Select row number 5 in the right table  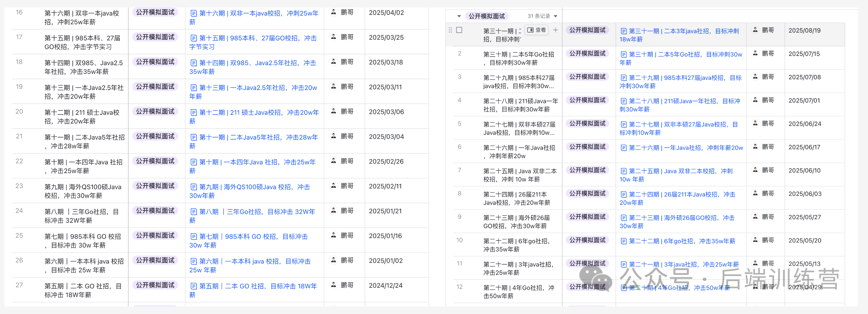click(x=459, y=124)
